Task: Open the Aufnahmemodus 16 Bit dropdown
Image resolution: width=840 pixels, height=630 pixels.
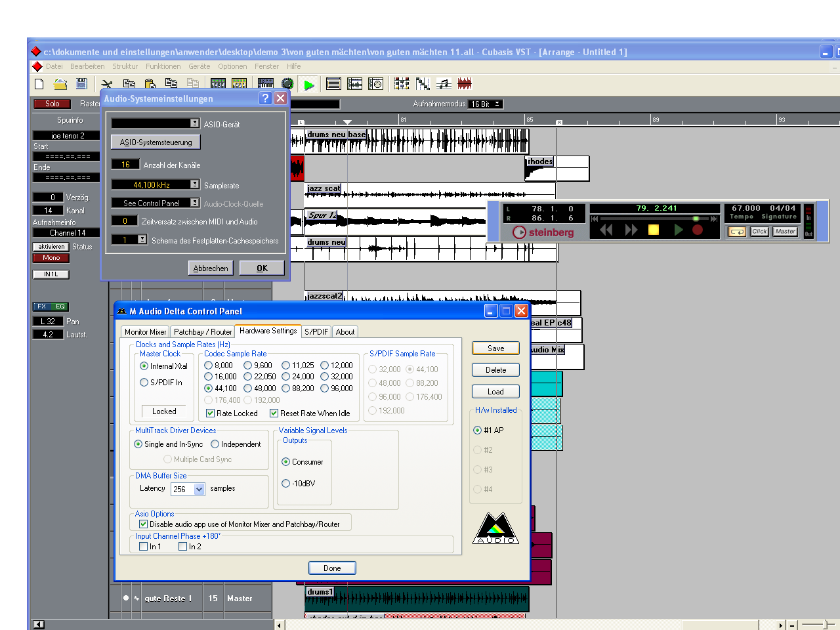Action: (x=486, y=104)
